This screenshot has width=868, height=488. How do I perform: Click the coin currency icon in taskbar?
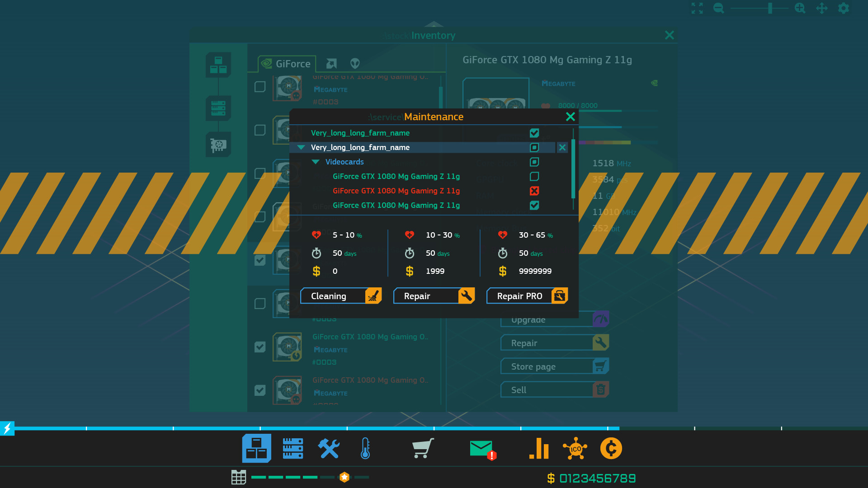point(611,448)
